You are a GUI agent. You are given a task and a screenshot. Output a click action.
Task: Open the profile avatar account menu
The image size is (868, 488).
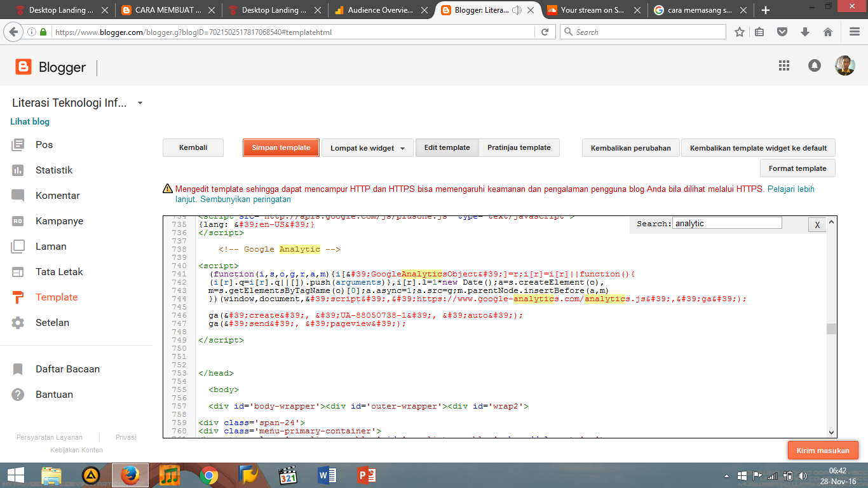click(x=844, y=65)
